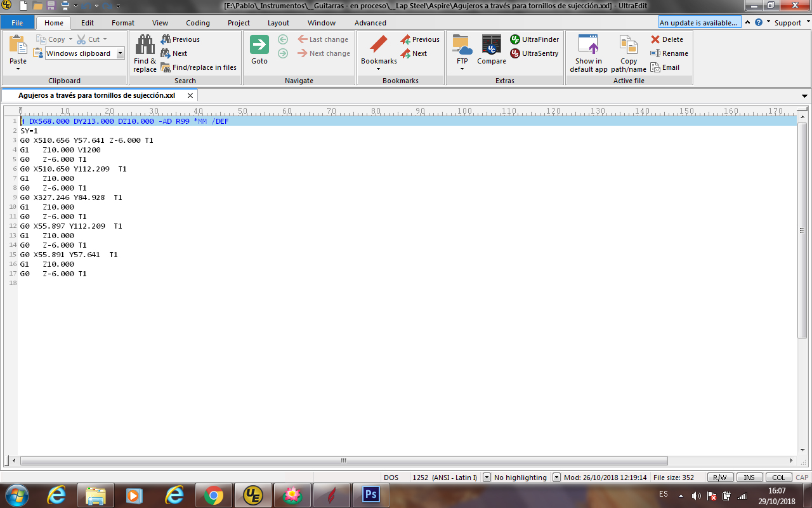Switch to the Coding ribbon tab
Viewport: 812px width, 508px height.
tap(198, 23)
